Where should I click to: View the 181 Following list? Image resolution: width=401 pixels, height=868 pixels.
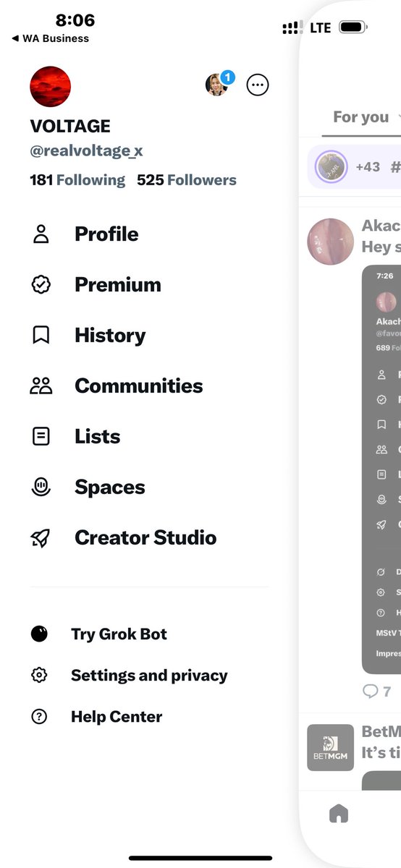(x=77, y=180)
